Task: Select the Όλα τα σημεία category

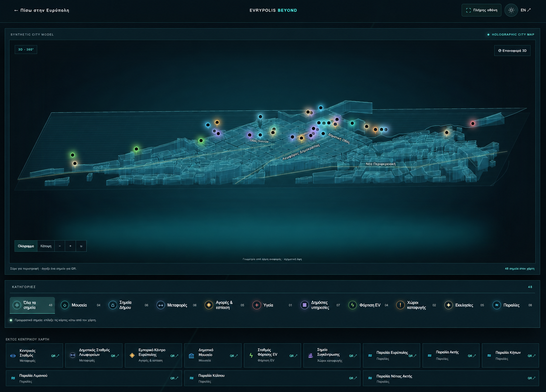Action: (x=32, y=305)
